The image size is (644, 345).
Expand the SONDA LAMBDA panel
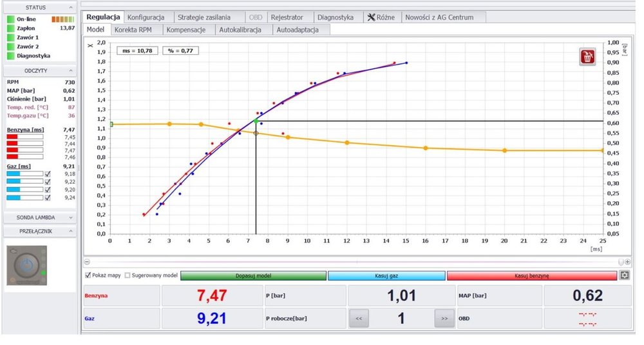coord(70,218)
